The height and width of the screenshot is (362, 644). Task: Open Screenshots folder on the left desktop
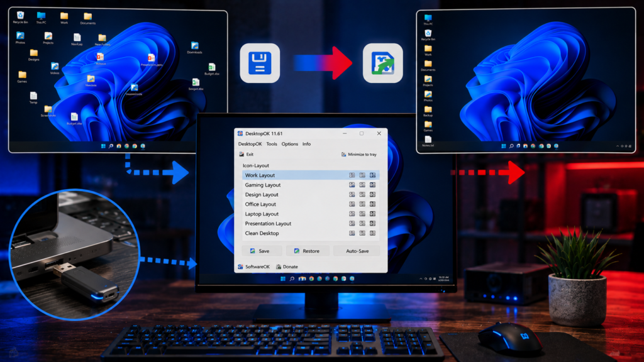coord(48,111)
